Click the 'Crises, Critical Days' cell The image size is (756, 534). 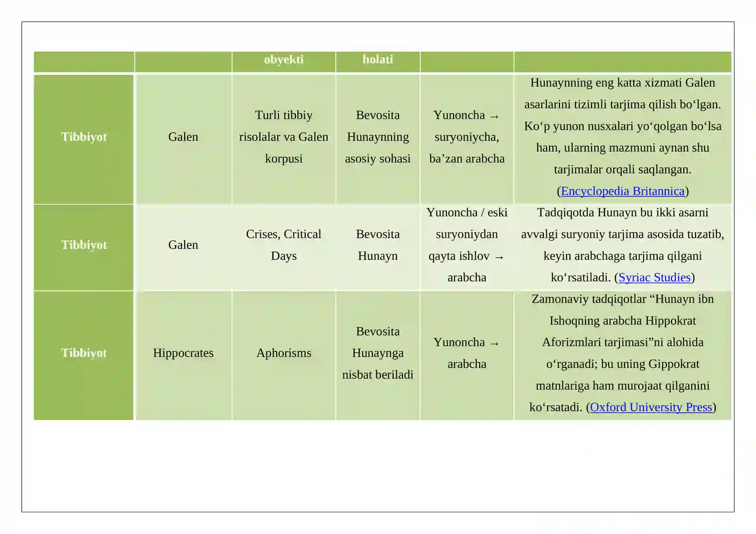pos(283,247)
